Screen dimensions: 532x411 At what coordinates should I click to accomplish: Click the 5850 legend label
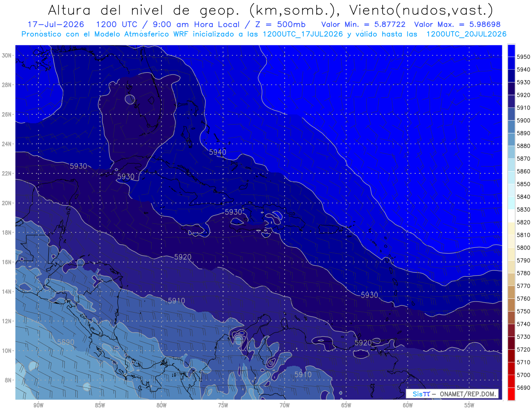coord(524,184)
